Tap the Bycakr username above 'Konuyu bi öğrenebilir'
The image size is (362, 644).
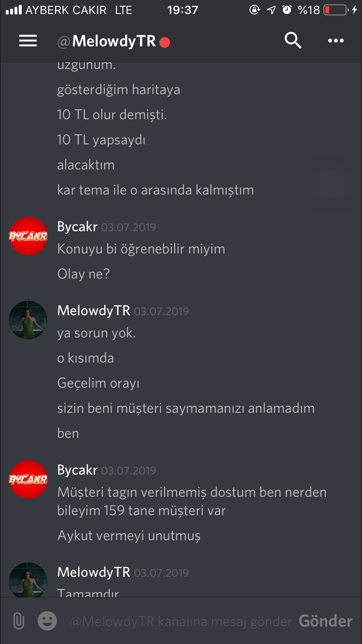(x=77, y=226)
